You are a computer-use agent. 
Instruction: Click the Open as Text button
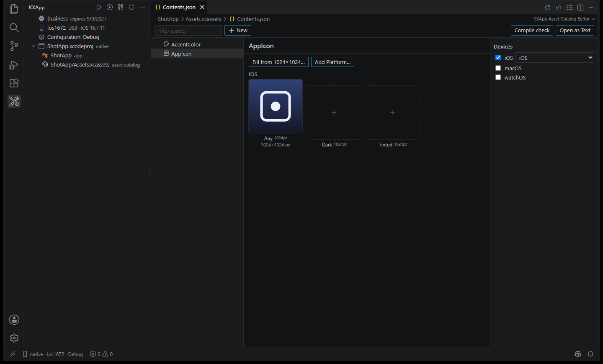[575, 31]
